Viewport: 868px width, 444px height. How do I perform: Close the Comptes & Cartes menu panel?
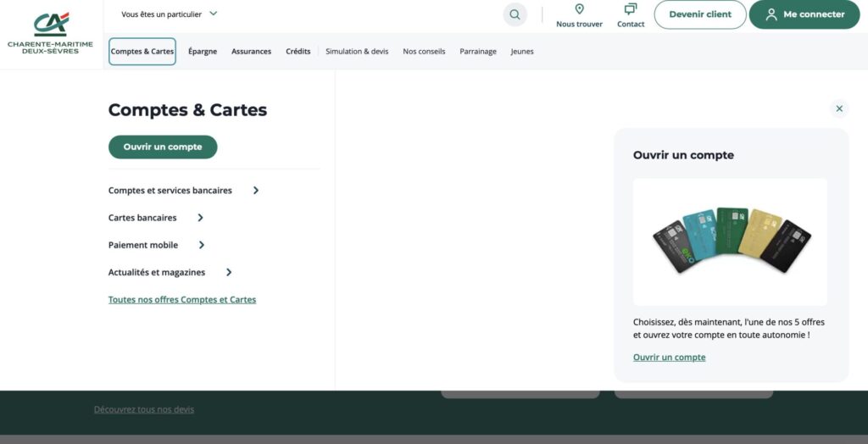(x=839, y=108)
